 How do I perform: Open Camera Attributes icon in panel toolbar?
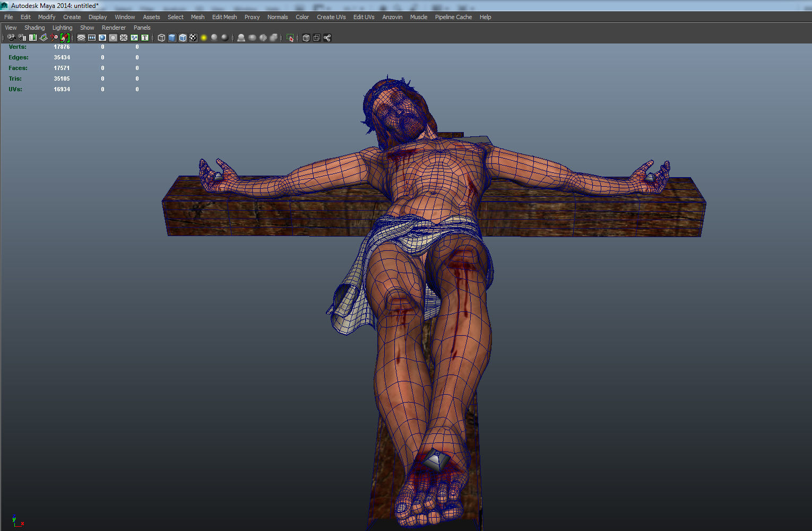[22, 38]
